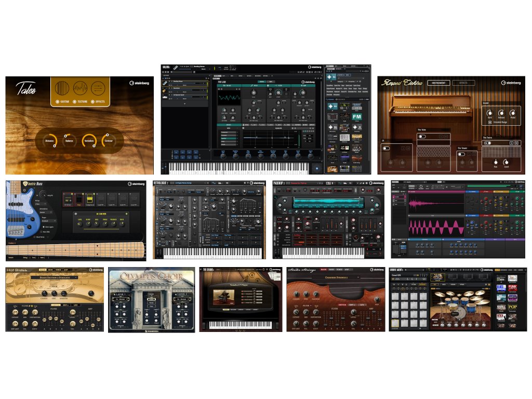Screen dimensions: 532x399
Task: Solo The Twins with its S button
Action: [511, 143]
